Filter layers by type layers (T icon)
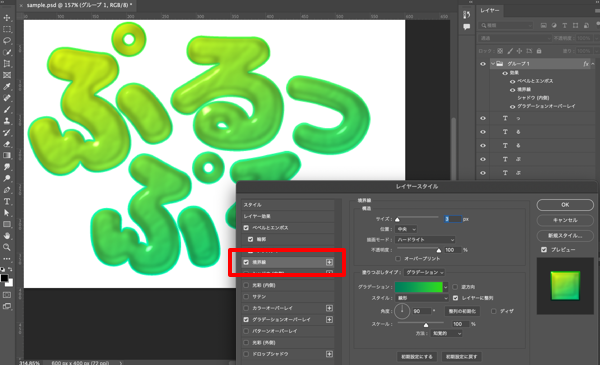600x365 pixels. tap(564, 25)
